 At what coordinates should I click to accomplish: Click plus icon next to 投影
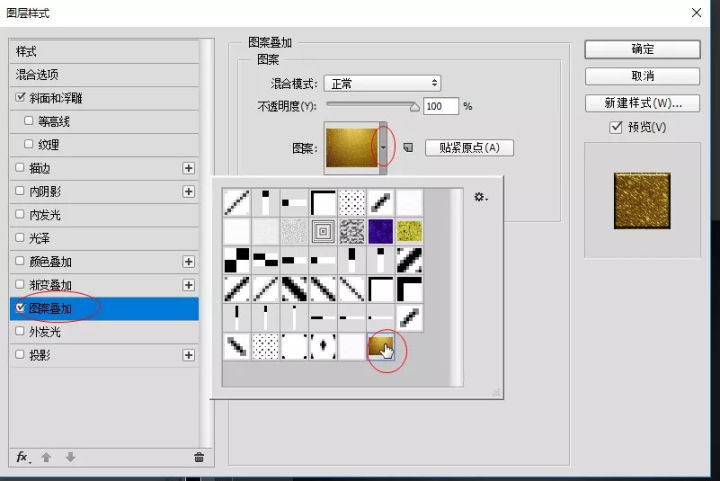188,355
